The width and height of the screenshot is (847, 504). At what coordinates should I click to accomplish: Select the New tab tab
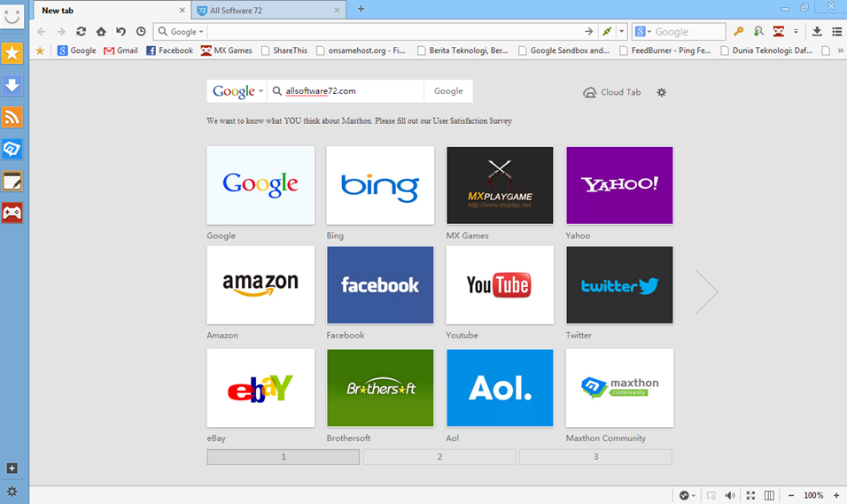(113, 11)
